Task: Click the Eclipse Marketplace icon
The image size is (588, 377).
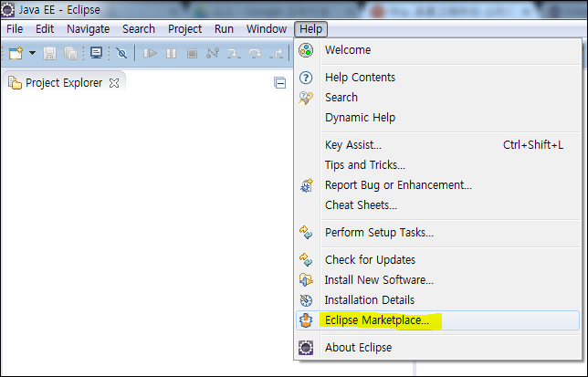Action: [306, 320]
